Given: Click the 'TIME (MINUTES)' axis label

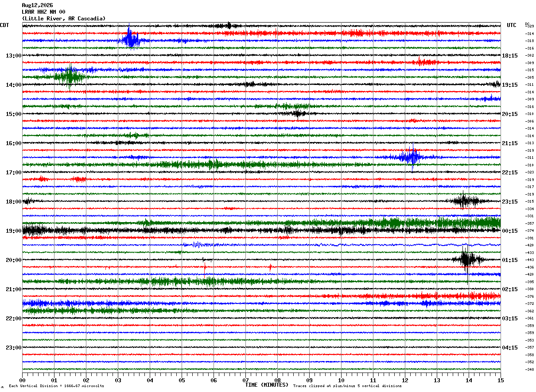Looking at the screenshot, I should coord(267,385).
